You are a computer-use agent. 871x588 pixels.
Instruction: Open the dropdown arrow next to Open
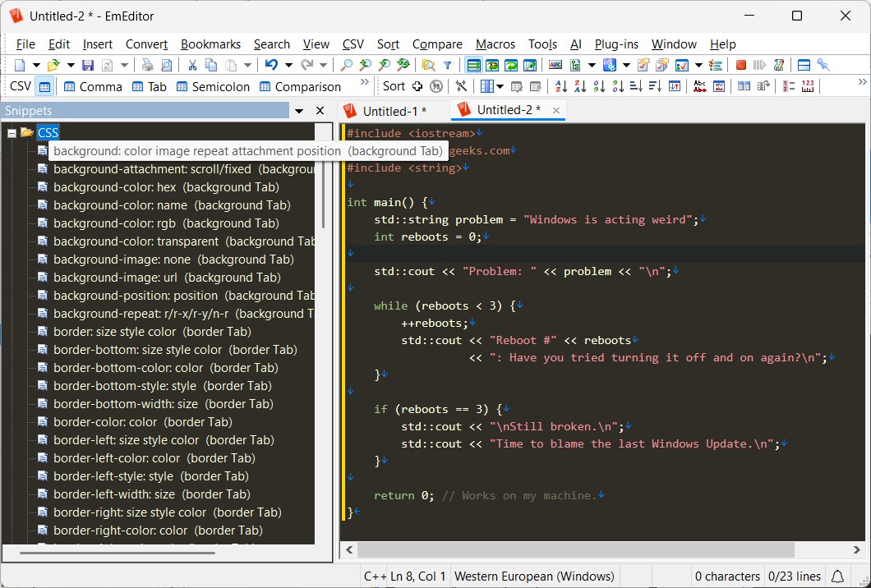[x=71, y=65]
